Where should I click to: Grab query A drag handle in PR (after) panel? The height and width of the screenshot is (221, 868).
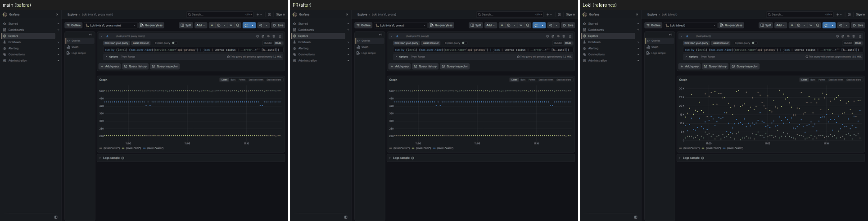click(570, 36)
